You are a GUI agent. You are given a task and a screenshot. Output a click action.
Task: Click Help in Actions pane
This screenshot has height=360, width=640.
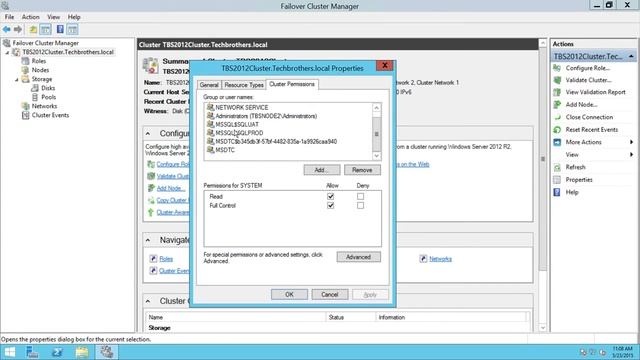572,192
